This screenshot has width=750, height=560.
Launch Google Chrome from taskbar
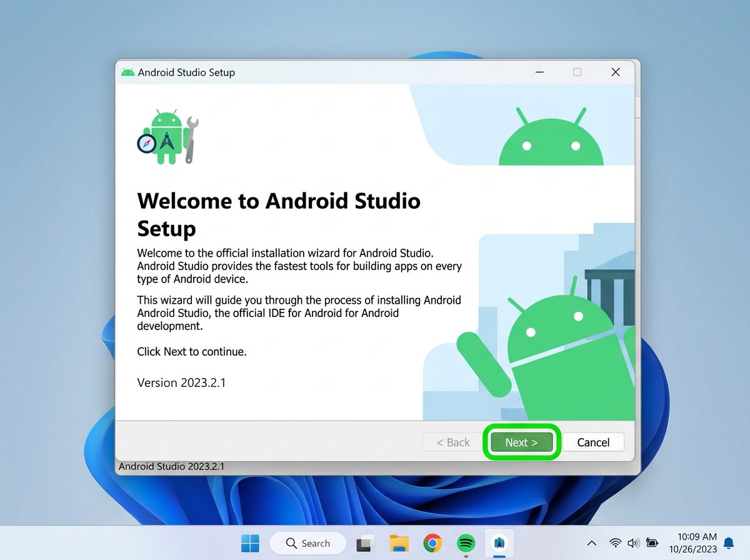click(x=432, y=543)
